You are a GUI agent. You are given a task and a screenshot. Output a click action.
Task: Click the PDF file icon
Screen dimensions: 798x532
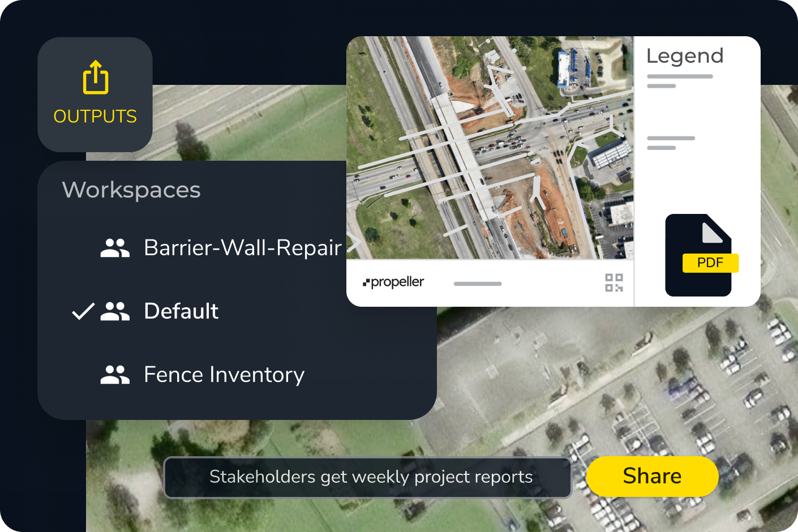[x=698, y=255]
